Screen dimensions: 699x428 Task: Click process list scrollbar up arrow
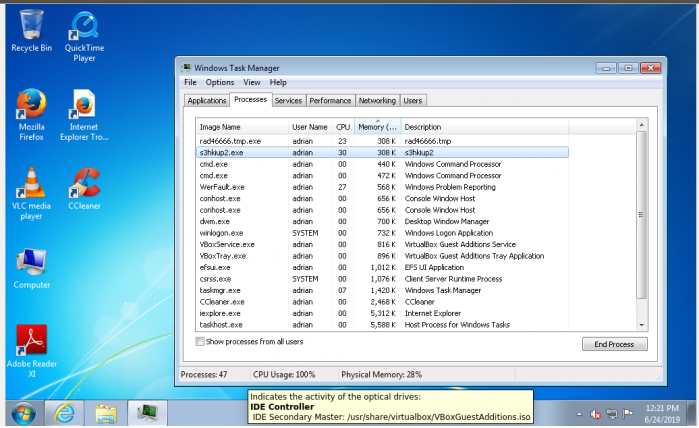tap(641, 125)
